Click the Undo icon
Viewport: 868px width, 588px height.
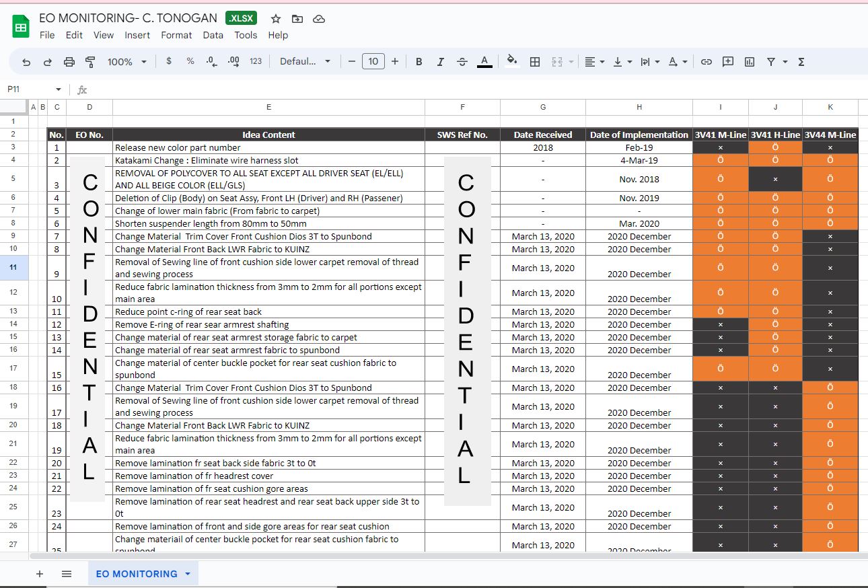[26, 62]
